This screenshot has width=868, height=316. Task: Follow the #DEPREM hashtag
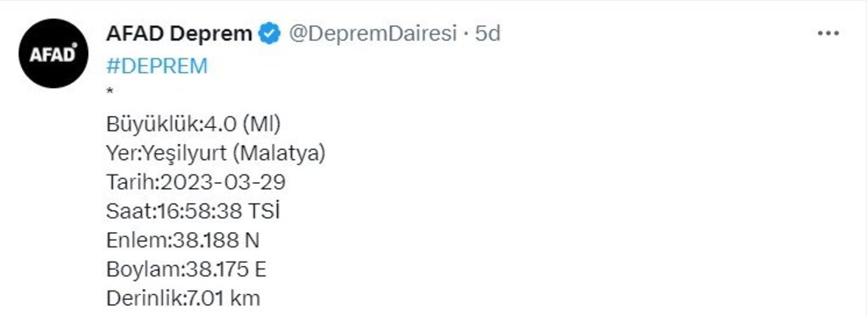pyautogui.click(x=157, y=66)
